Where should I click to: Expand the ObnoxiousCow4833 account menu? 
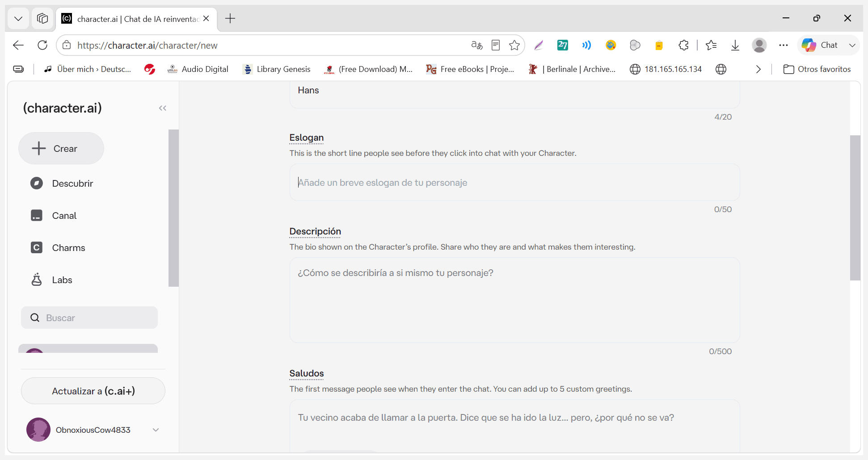[x=156, y=430]
